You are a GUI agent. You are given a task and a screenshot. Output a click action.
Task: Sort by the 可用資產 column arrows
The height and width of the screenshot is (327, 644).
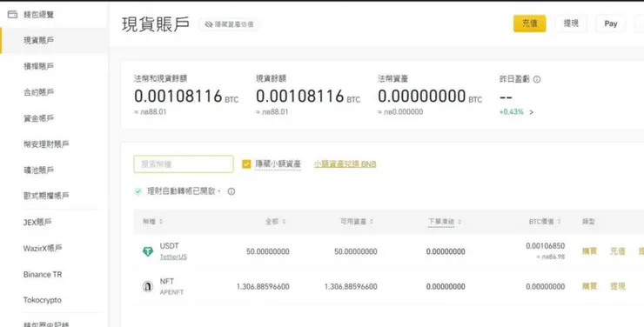372,222
